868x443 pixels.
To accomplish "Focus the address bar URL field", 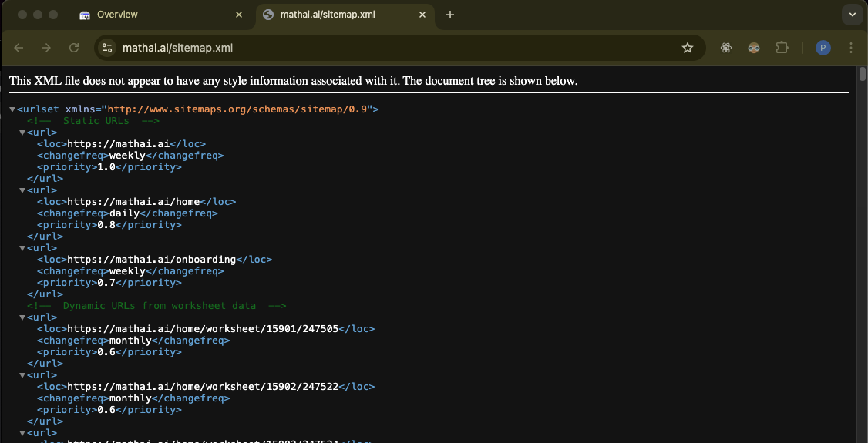I will (x=399, y=48).
